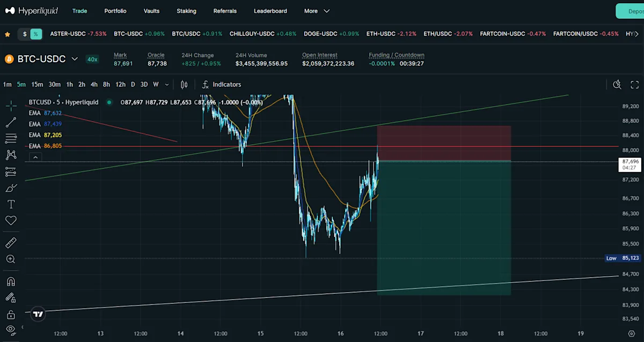Click the green profit zone of short position
This screenshot has height=342, width=644.
(444, 228)
